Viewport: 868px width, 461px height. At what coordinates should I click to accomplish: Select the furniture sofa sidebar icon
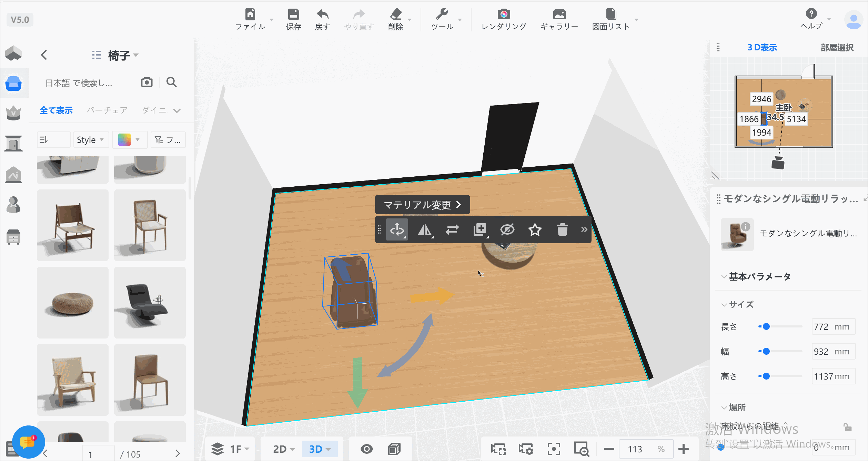pos(14,84)
